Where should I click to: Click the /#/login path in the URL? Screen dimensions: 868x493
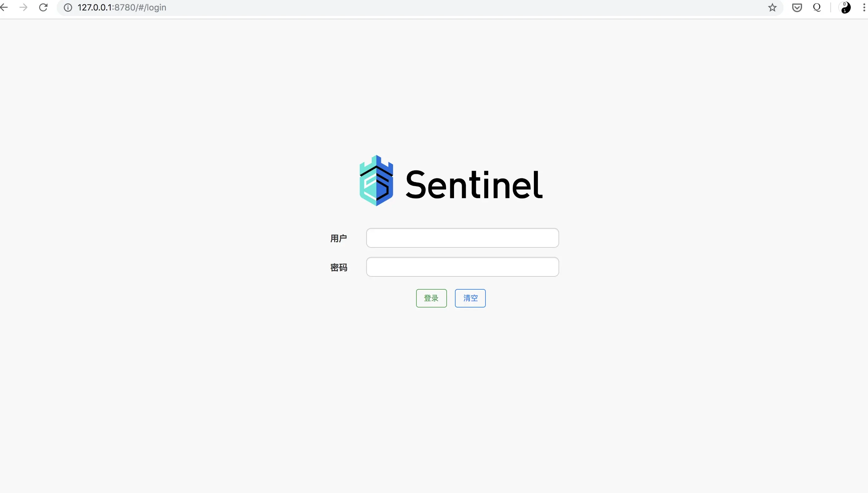pyautogui.click(x=151, y=7)
